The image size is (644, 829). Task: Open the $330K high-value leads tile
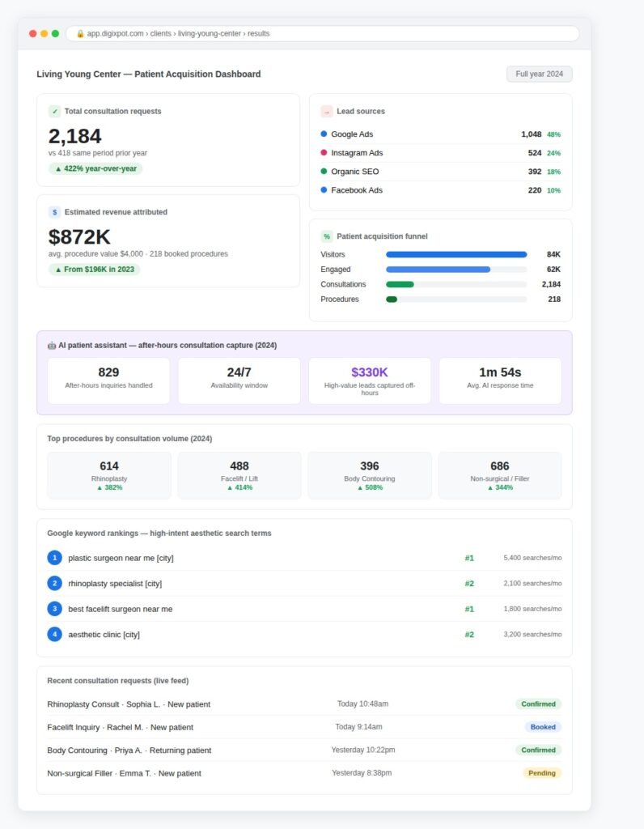click(369, 380)
